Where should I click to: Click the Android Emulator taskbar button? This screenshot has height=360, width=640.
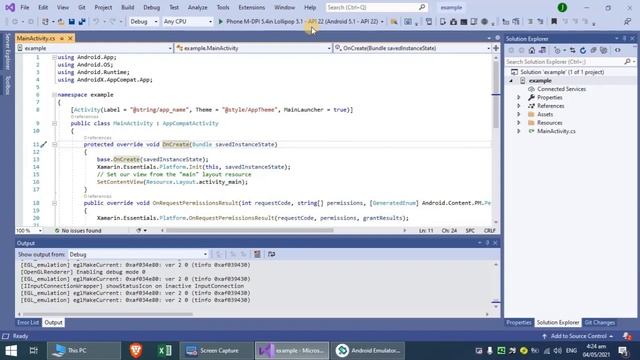pyautogui.click(x=369, y=351)
